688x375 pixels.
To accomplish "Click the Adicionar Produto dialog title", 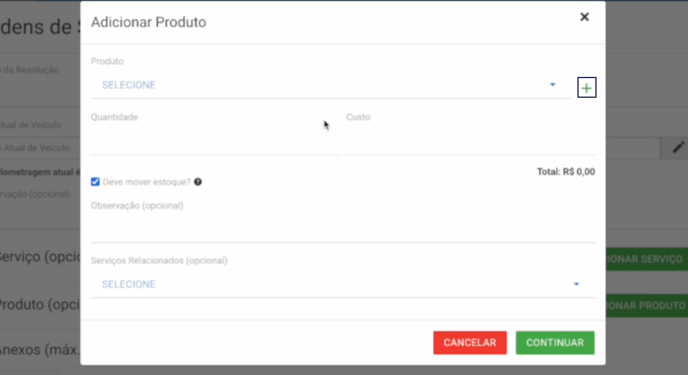I will (x=149, y=22).
